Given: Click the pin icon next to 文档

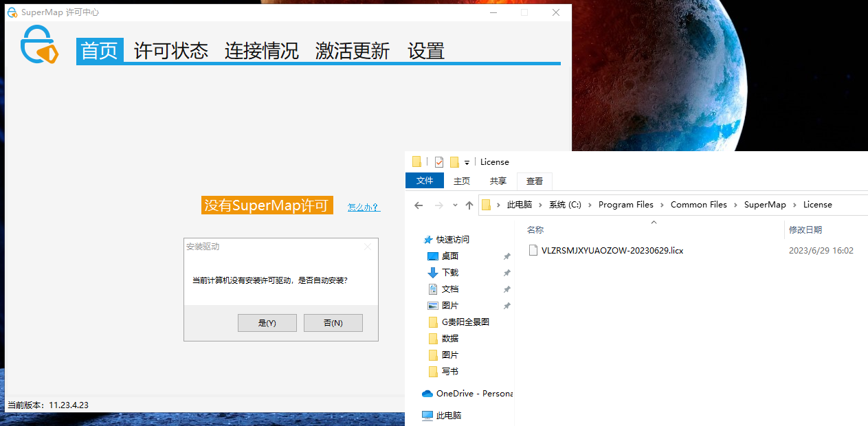Looking at the screenshot, I should (x=507, y=289).
